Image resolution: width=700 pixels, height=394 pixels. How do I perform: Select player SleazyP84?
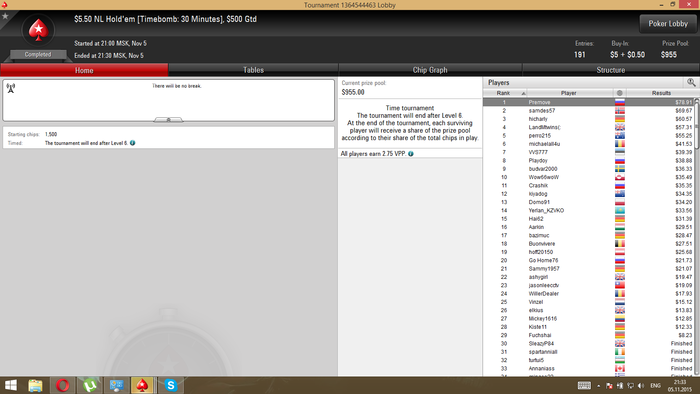pyautogui.click(x=588, y=344)
